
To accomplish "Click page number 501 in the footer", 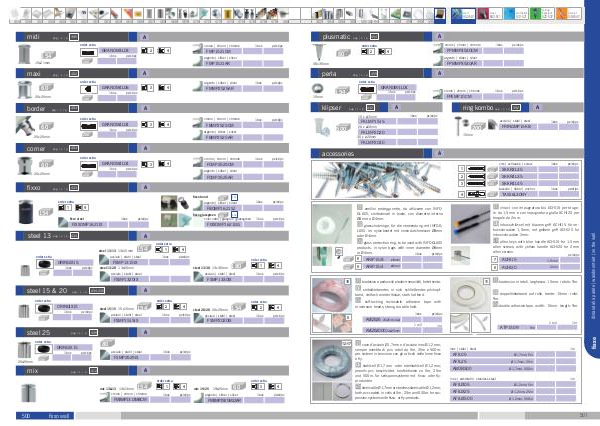I will click(x=583, y=415).
